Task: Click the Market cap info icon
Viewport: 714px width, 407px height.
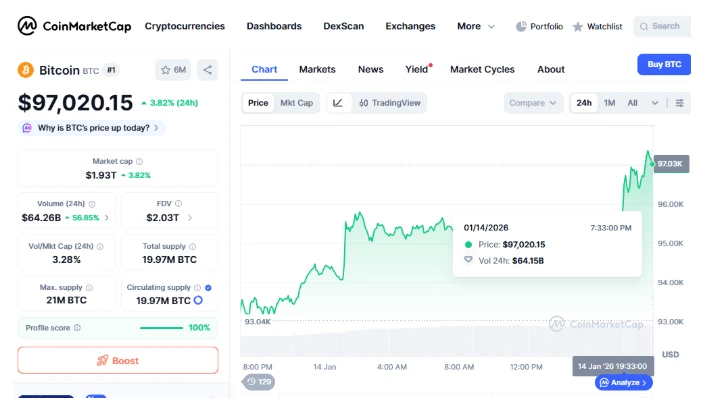Action: 139,161
